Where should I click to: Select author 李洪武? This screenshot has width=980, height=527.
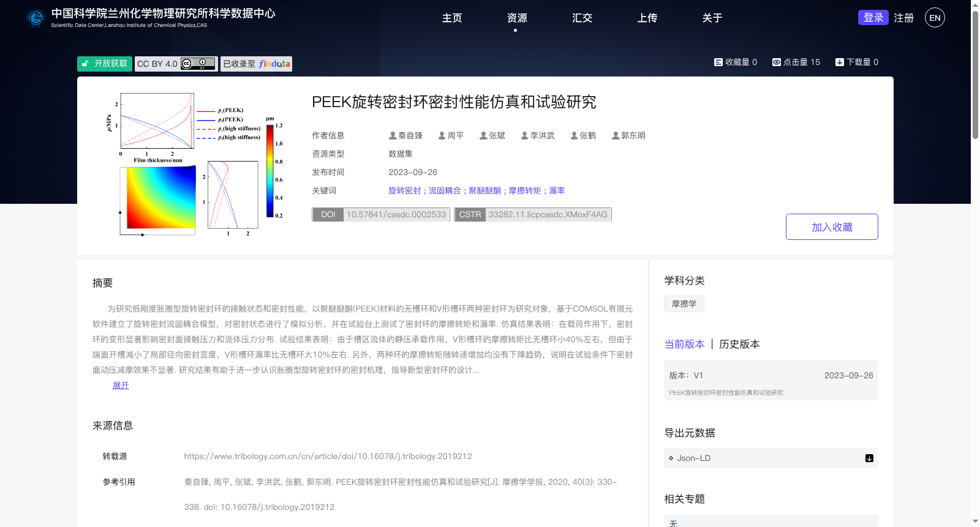pos(538,135)
